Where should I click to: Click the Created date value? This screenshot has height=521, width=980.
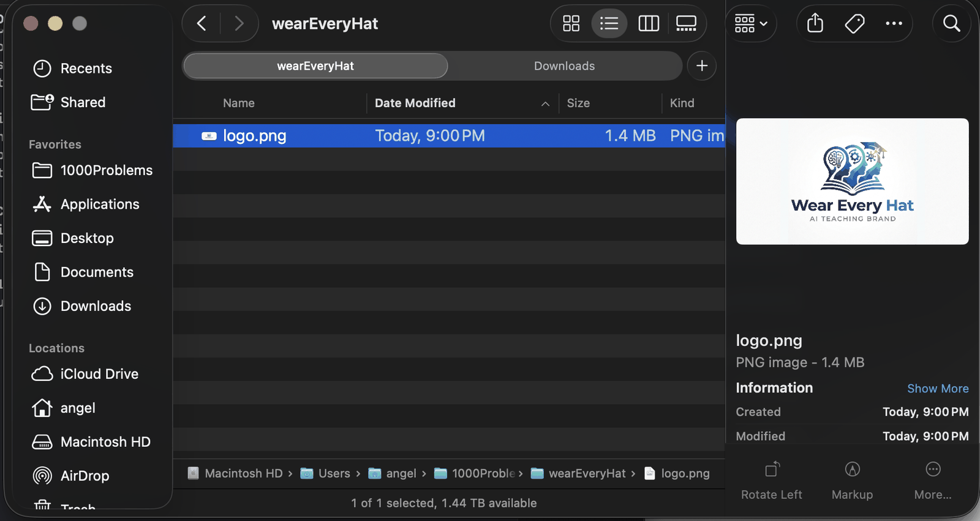[925, 412]
